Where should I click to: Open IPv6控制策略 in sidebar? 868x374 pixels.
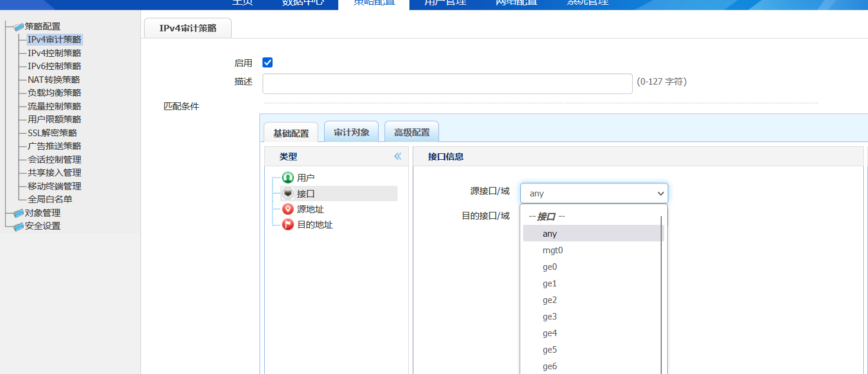(x=55, y=66)
